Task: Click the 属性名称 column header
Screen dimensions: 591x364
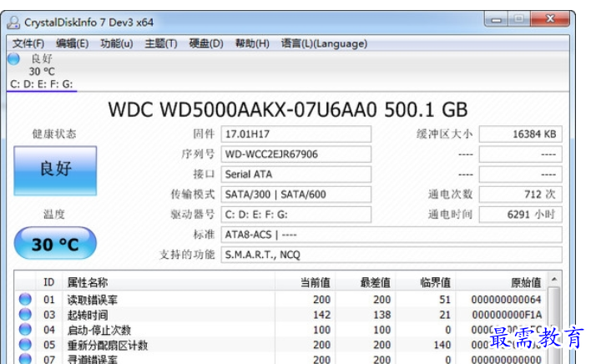Action: click(169, 282)
